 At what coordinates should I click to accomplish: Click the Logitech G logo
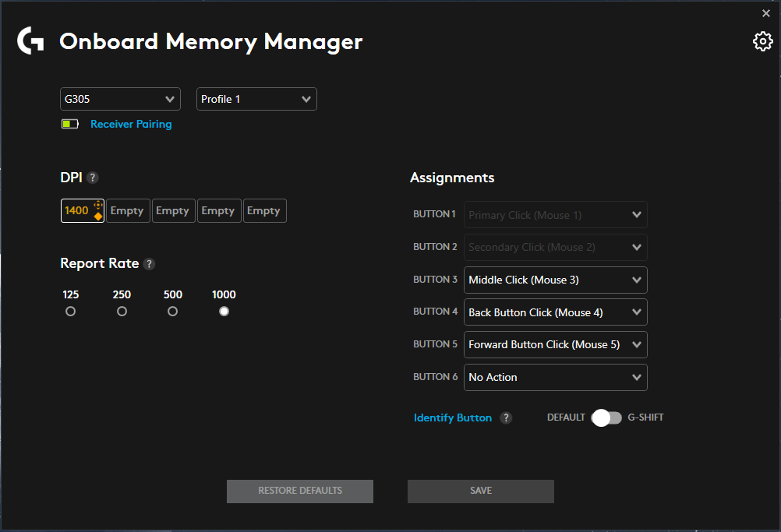[x=31, y=41]
